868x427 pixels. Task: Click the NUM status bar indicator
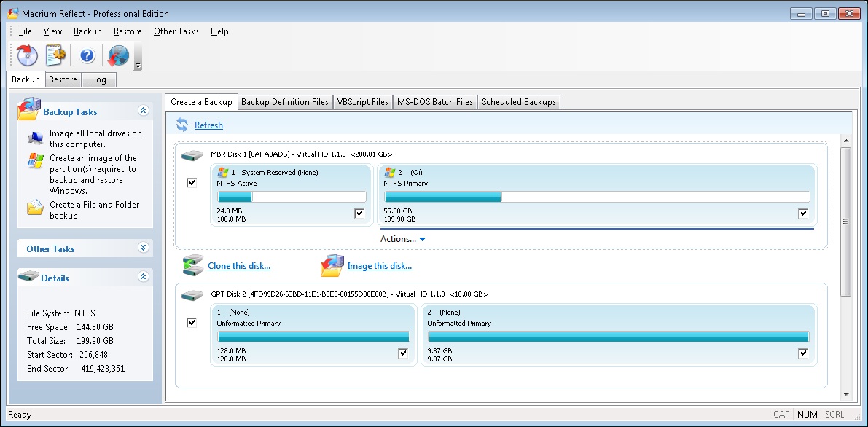[x=805, y=415]
